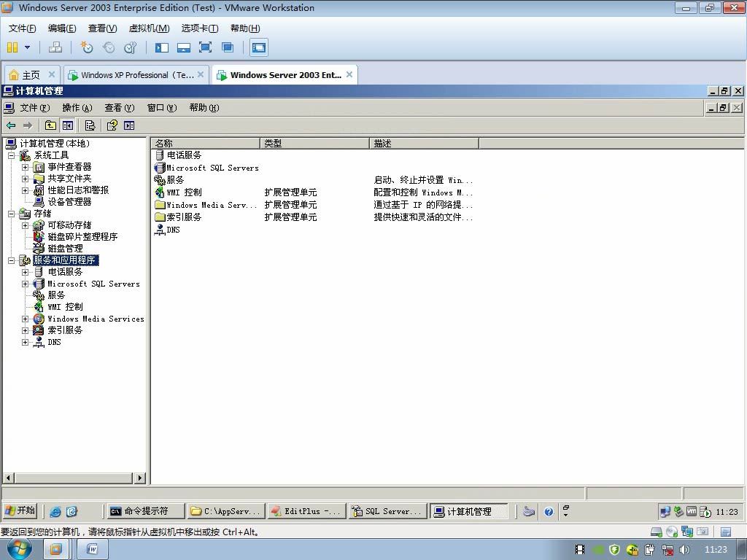Open the 查看(V) menu in 计算机管理

(x=120, y=108)
